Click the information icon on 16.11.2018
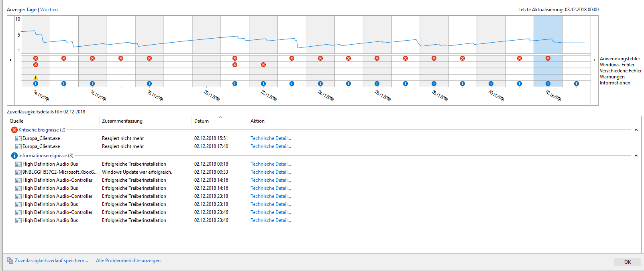This screenshot has height=271, width=644. [92, 84]
